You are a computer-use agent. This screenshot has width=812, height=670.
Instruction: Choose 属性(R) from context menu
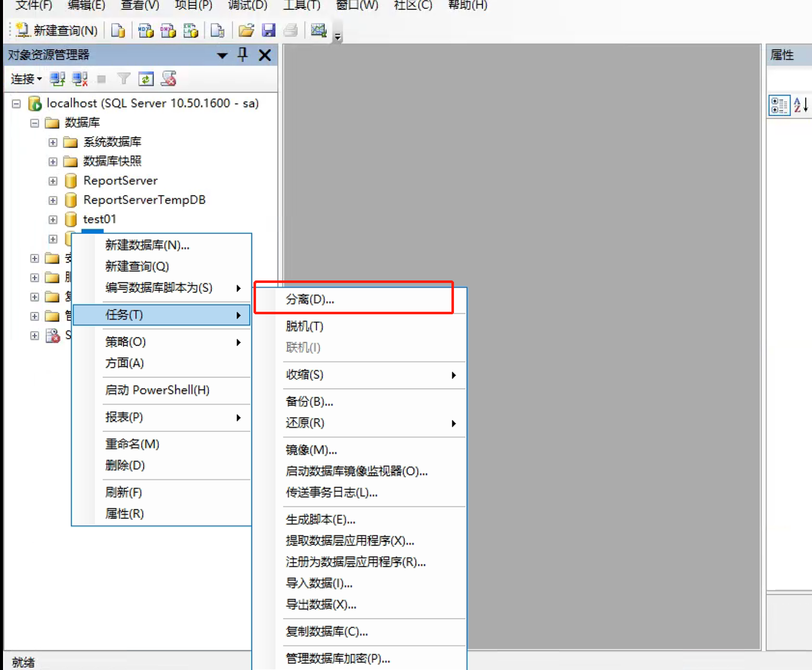[162, 514]
